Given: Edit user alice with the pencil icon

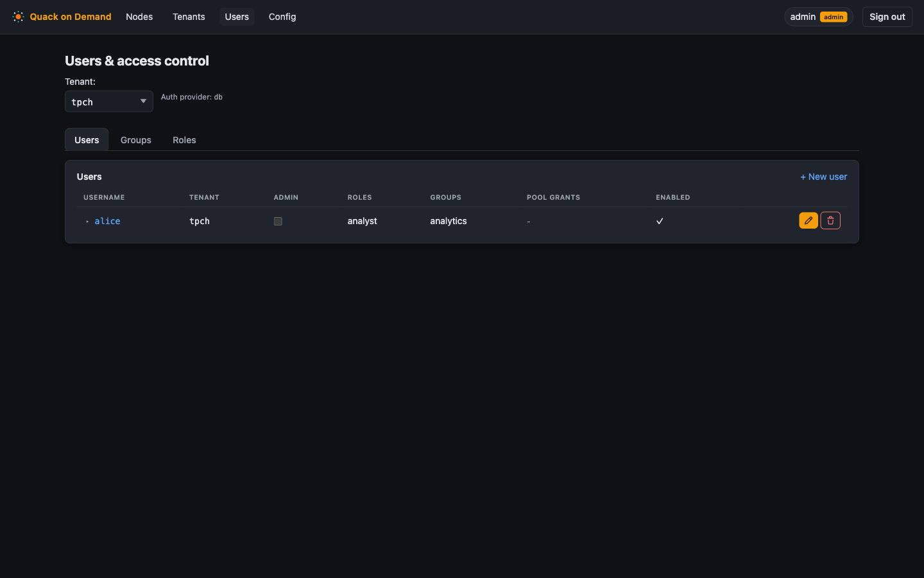Looking at the screenshot, I should (809, 220).
